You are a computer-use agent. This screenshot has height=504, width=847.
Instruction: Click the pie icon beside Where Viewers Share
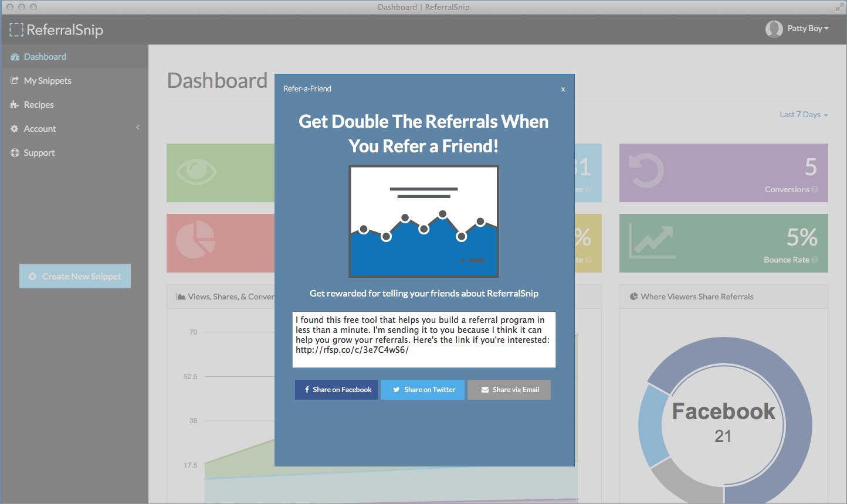(633, 297)
